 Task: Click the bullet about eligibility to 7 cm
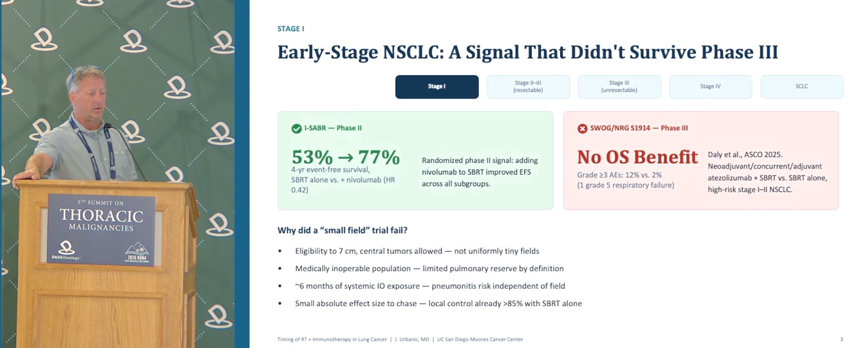417,251
